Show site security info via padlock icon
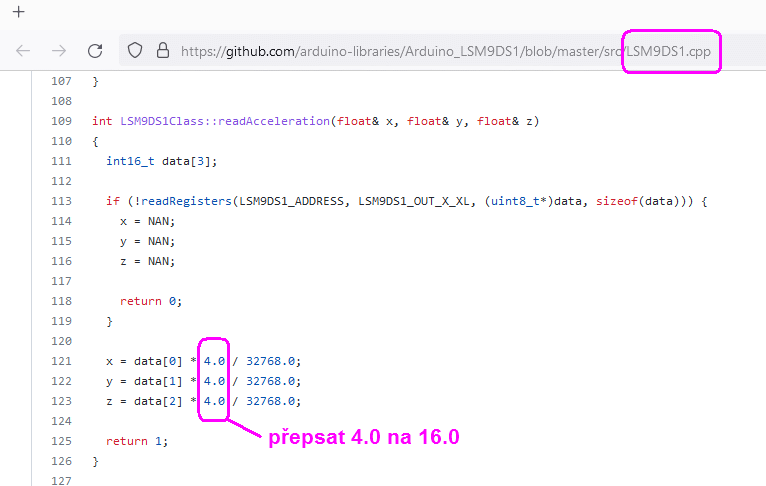 162,50
